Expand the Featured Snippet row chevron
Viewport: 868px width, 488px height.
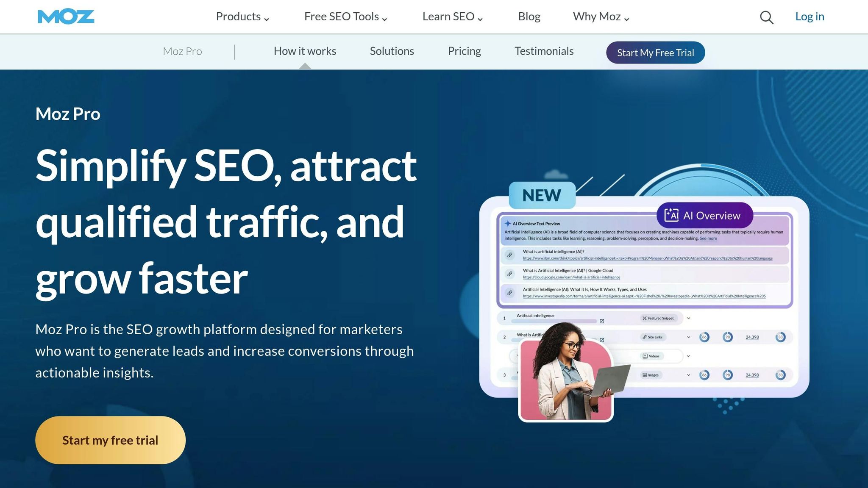[688, 319]
